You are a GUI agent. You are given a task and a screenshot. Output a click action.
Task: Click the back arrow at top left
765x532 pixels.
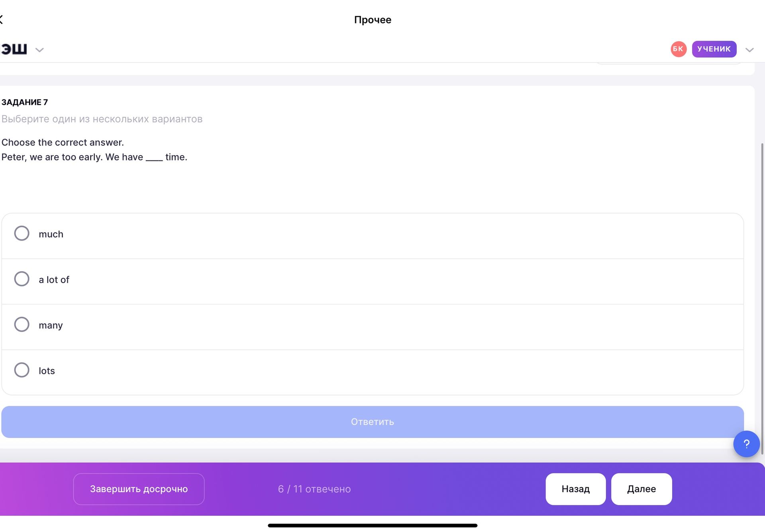[x=2, y=19]
